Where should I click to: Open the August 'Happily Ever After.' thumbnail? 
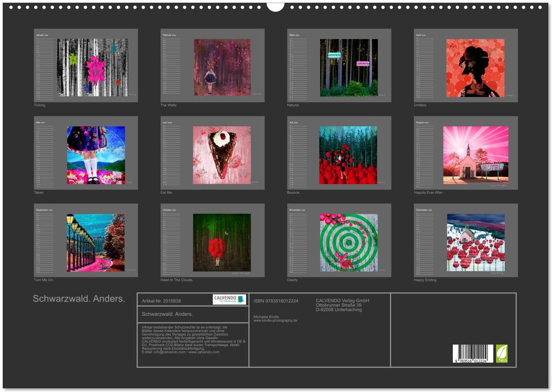pyautogui.click(x=466, y=153)
